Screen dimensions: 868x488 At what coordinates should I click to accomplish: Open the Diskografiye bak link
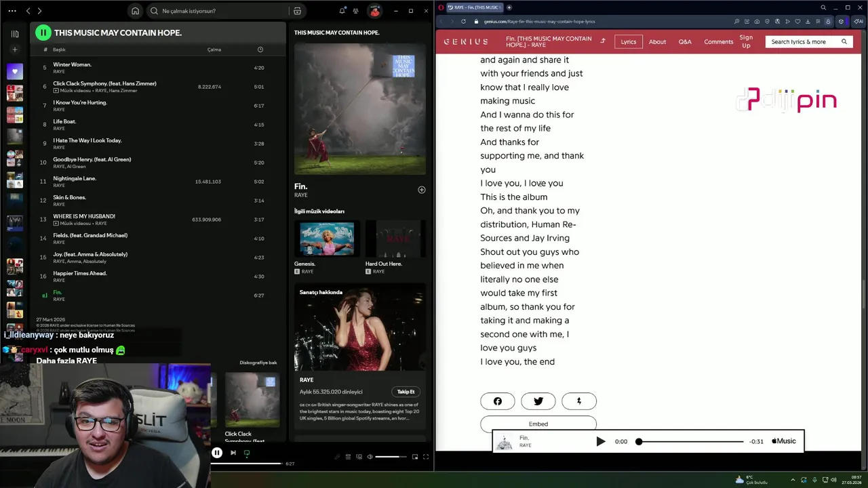point(258,363)
